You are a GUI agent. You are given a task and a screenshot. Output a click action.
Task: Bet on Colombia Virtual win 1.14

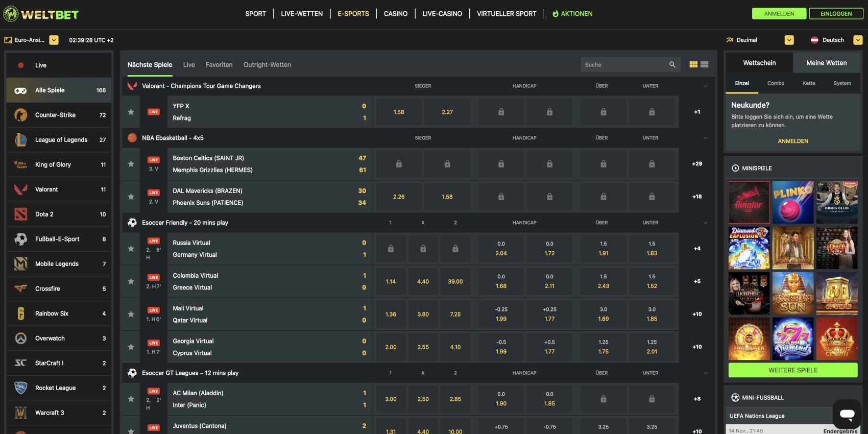tap(391, 281)
